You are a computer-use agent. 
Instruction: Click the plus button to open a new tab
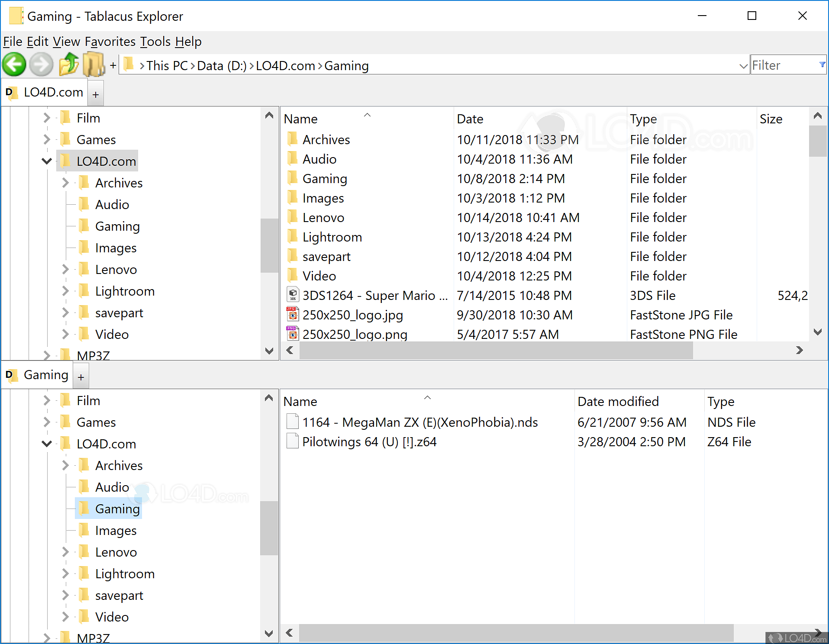[95, 93]
